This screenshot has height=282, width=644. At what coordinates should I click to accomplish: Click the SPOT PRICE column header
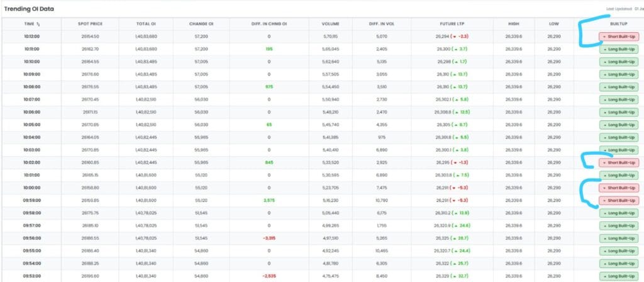tap(90, 23)
